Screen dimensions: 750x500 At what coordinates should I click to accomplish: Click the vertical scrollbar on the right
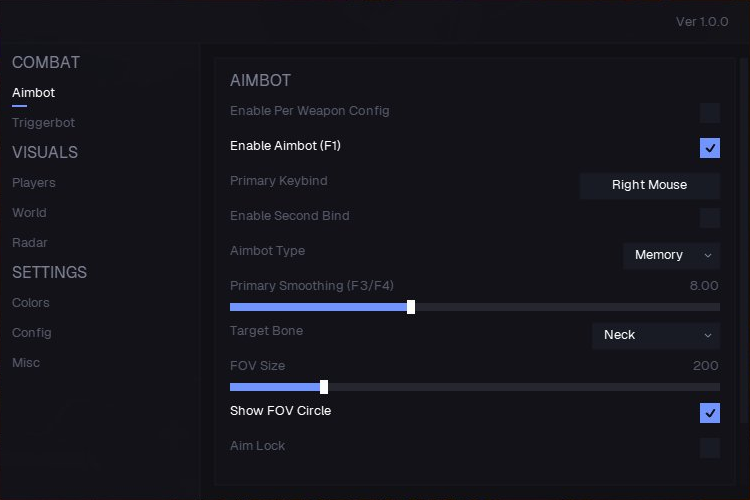(744, 239)
